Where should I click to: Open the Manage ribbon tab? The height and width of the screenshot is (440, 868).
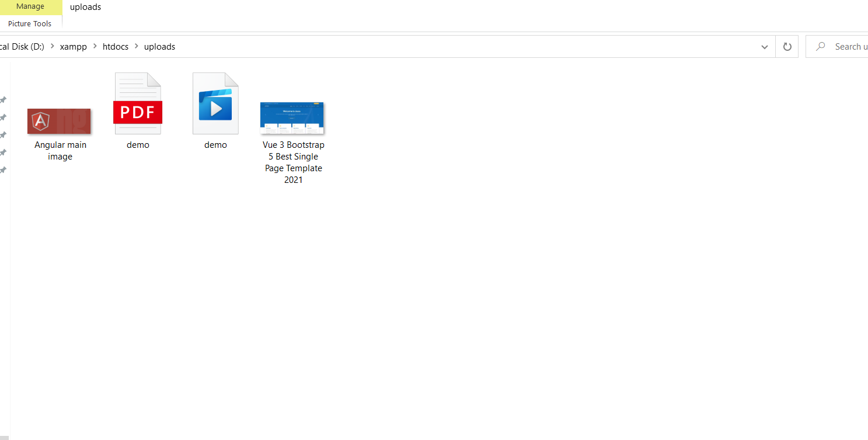tap(30, 6)
